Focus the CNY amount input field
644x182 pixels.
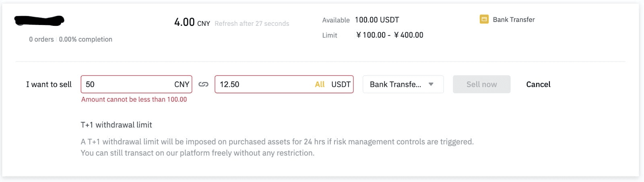point(136,84)
